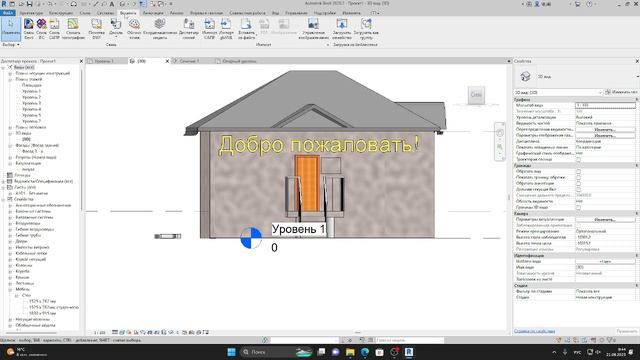Viewport: 640px width, 360px height.
Task: Toggle Показать границу обрезки checkbox
Action: [x=578, y=178]
